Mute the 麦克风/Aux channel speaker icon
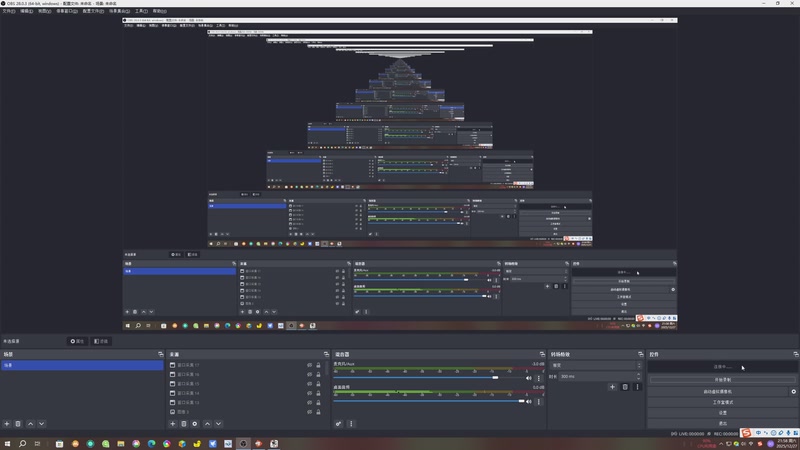The width and height of the screenshot is (800, 450). pyautogui.click(x=529, y=378)
